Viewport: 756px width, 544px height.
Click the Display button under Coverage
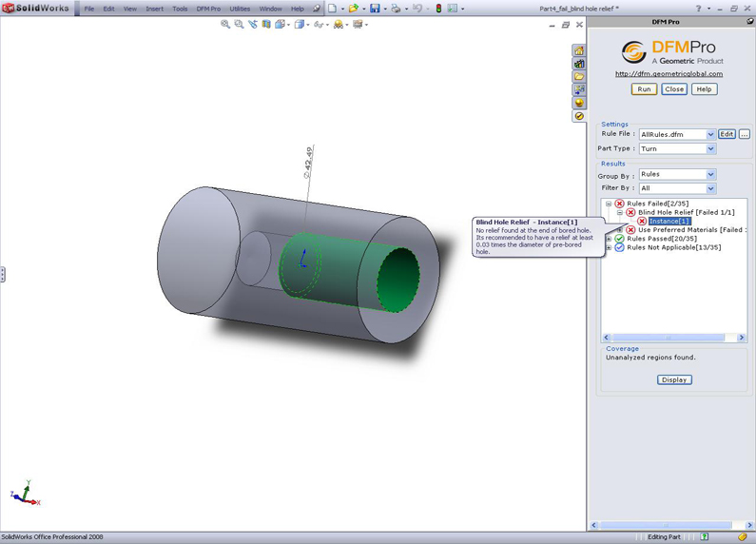[x=674, y=380]
